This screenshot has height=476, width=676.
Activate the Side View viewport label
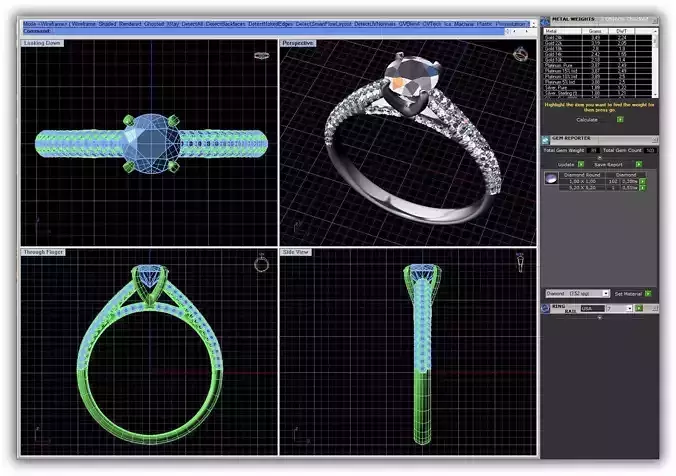coord(296,252)
